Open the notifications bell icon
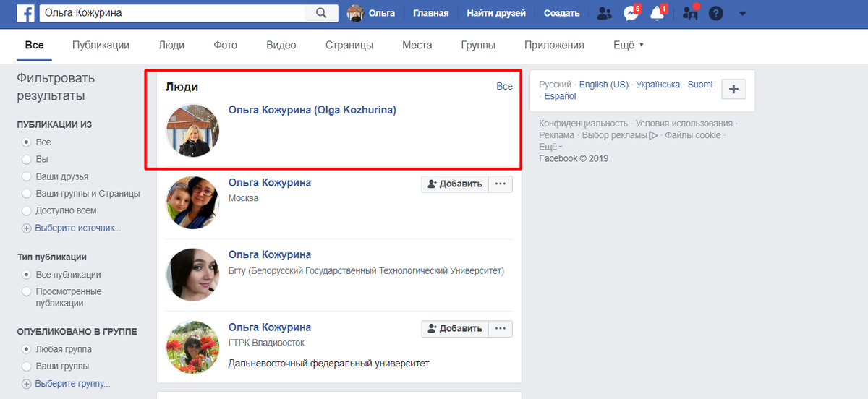The height and width of the screenshot is (399, 868). (x=657, y=13)
